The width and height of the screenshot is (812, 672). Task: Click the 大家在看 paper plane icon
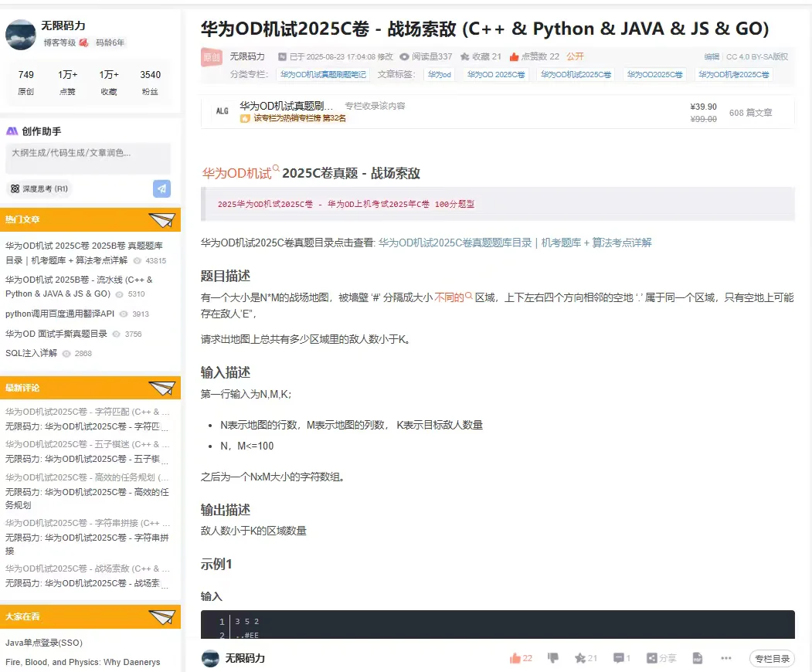pyautogui.click(x=162, y=617)
